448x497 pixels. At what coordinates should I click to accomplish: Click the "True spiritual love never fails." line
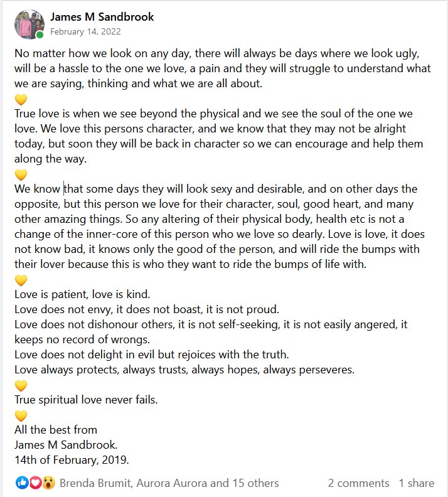(85, 400)
